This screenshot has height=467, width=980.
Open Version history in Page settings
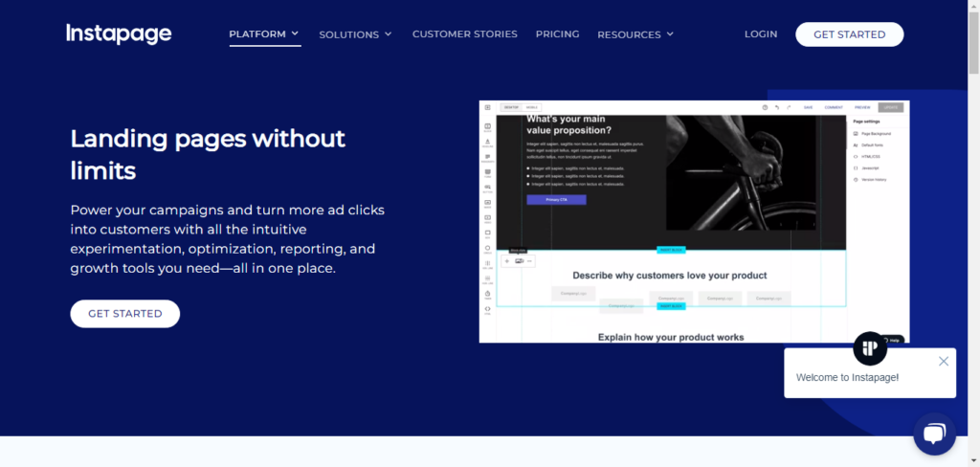coord(869,180)
